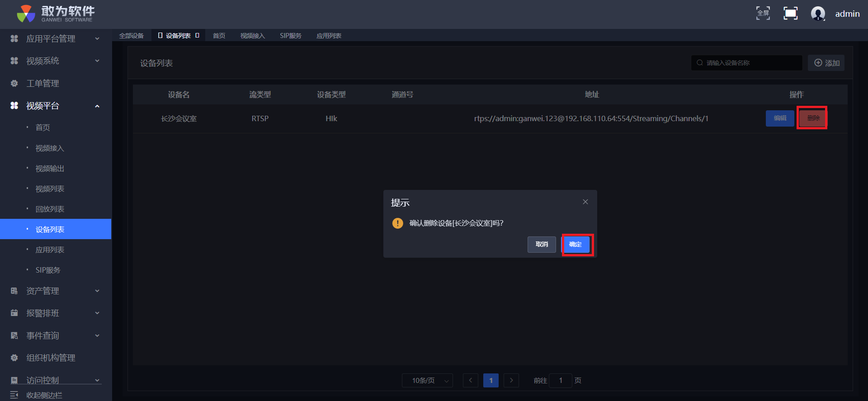Click the 操作 column header
Image resolution: width=868 pixels, height=401 pixels.
797,94
